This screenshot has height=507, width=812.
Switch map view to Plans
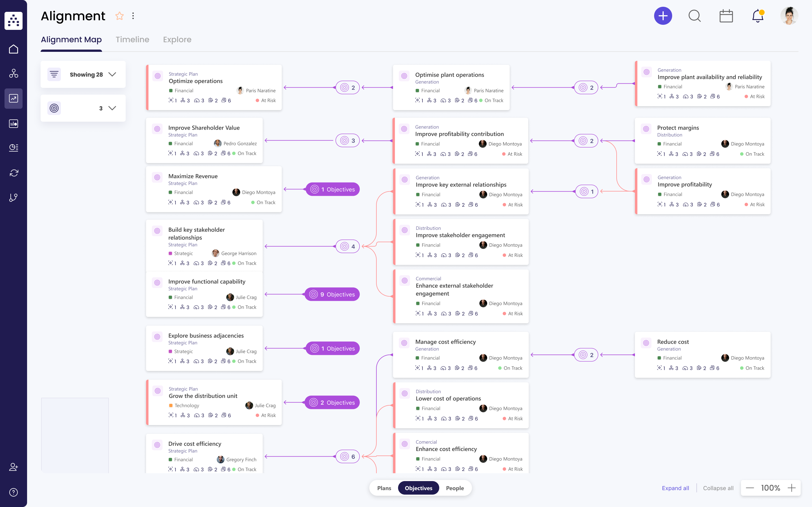[x=384, y=488]
